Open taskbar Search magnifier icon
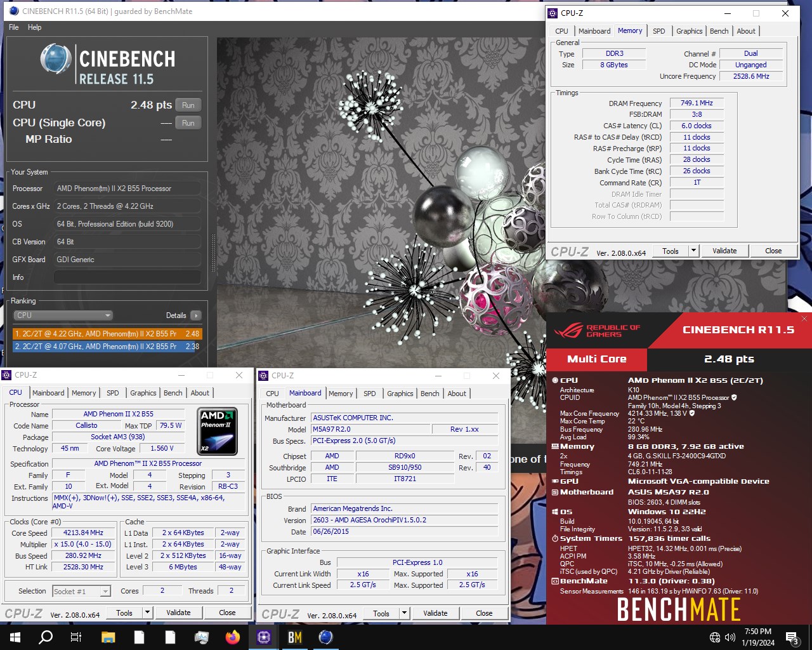This screenshot has height=650, width=812. 46,637
